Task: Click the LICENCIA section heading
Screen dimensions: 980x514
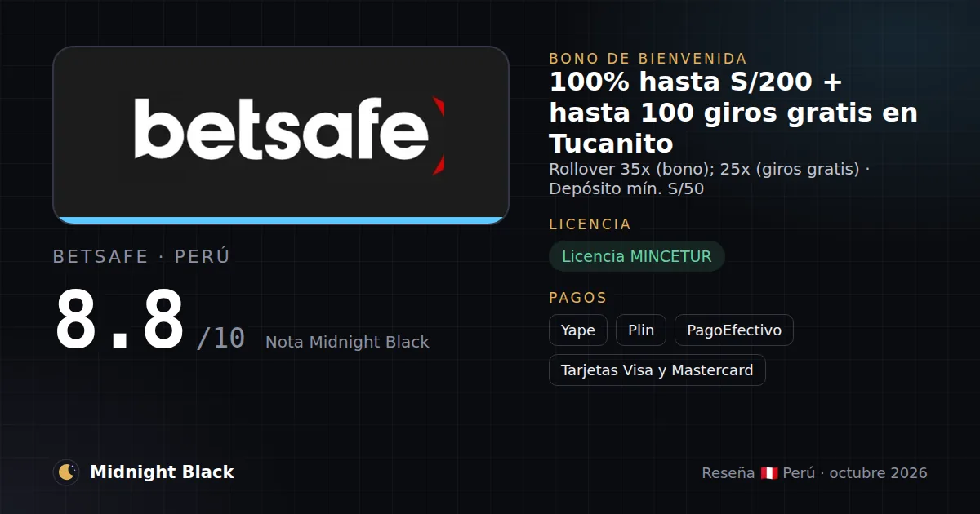Action: [590, 224]
